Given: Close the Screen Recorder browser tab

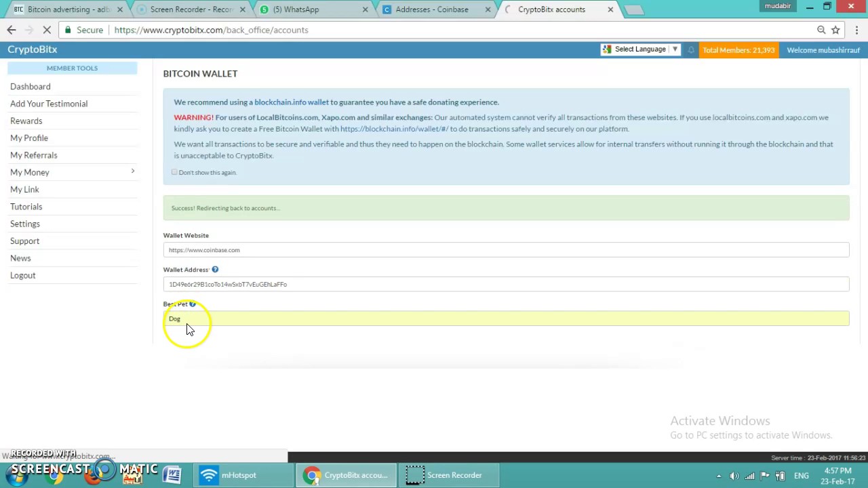Looking at the screenshot, I should (x=242, y=9).
